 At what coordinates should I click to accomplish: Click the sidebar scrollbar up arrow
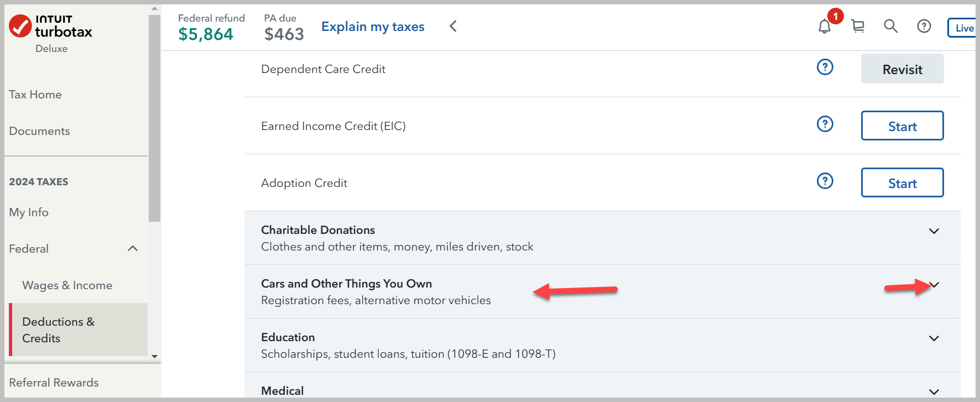pyautogui.click(x=154, y=9)
